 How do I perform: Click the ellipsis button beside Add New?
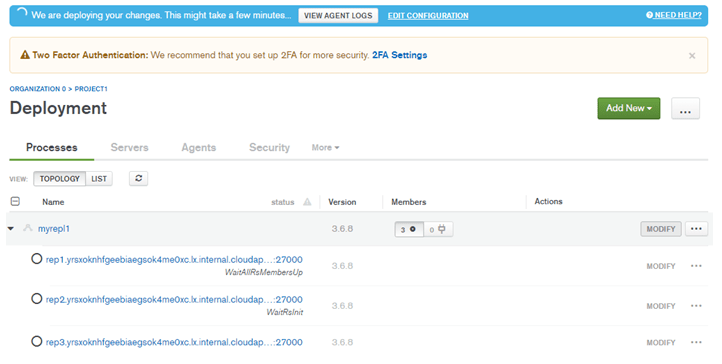(x=685, y=109)
